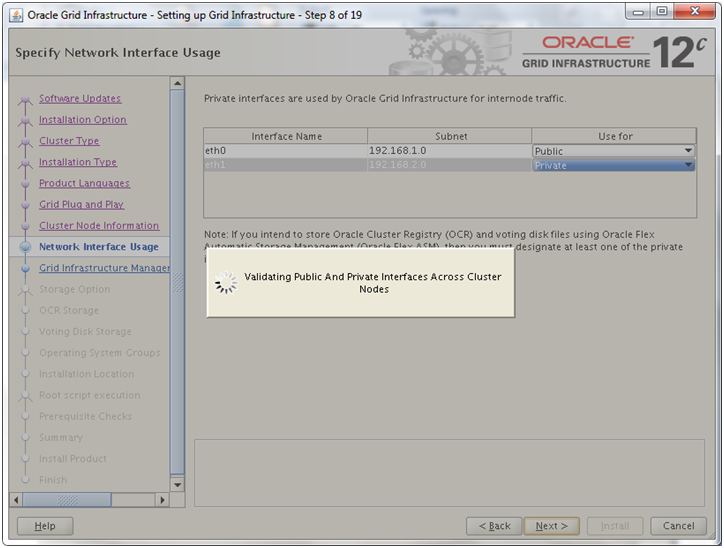Select the 192.168.2.0 subnet cell
Viewport: 724px width, 548px height.
tap(450, 165)
